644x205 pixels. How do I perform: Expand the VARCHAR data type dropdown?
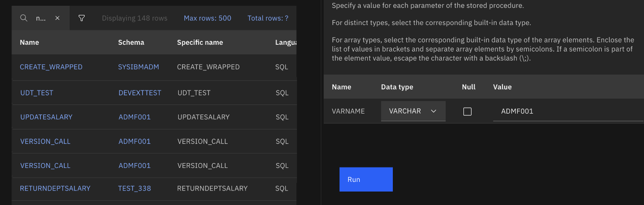pos(413,111)
